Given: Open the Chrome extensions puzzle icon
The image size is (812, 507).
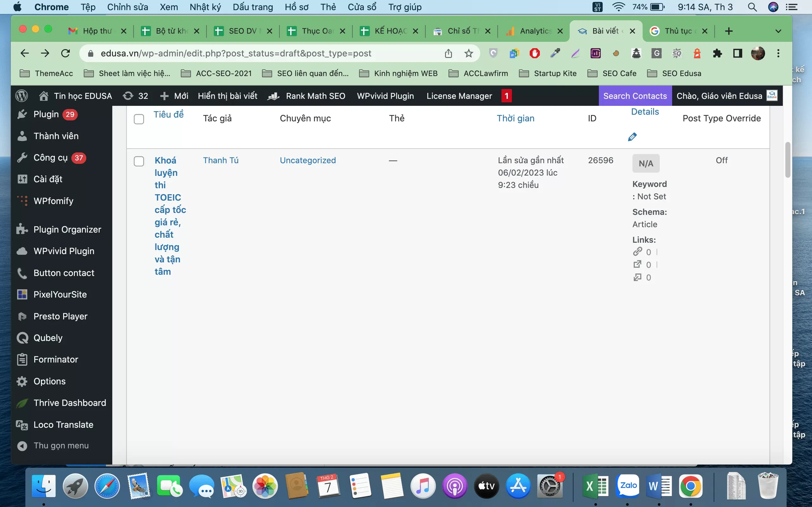Looking at the screenshot, I should click(x=717, y=53).
